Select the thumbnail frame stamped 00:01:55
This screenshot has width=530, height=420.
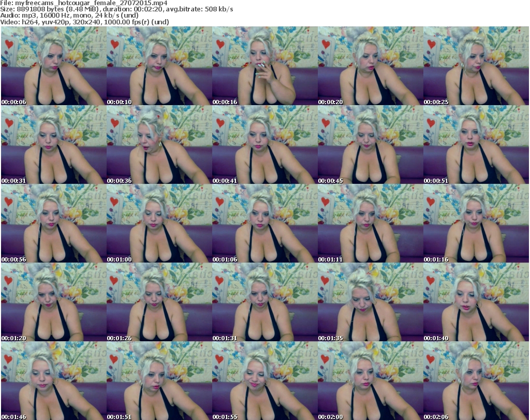click(x=264, y=381)
